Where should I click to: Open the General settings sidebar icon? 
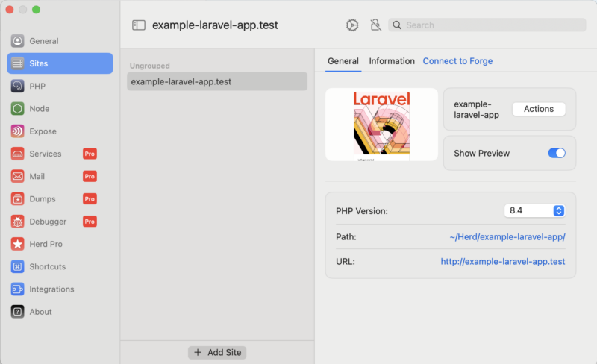(17, 41)
